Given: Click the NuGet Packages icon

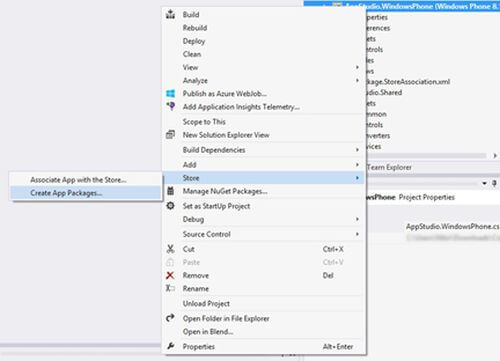Looking at the screenshot, I should pos(170,191).
